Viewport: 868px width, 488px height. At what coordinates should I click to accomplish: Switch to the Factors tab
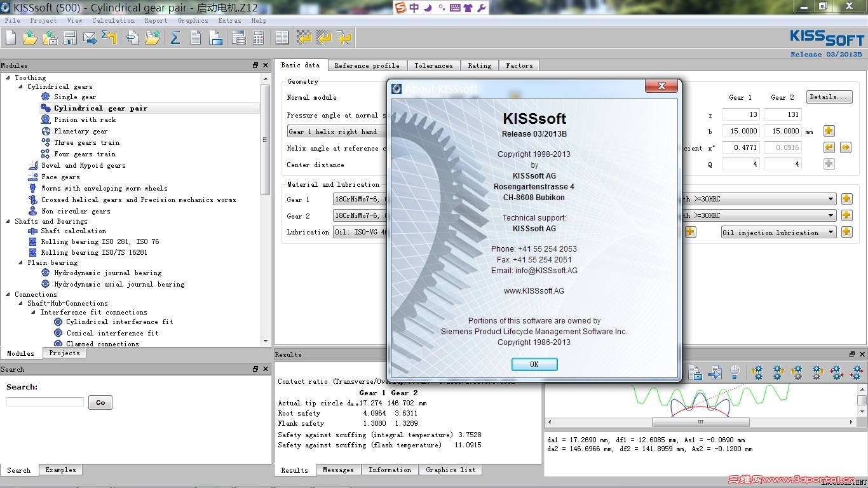tap(519, 65)
